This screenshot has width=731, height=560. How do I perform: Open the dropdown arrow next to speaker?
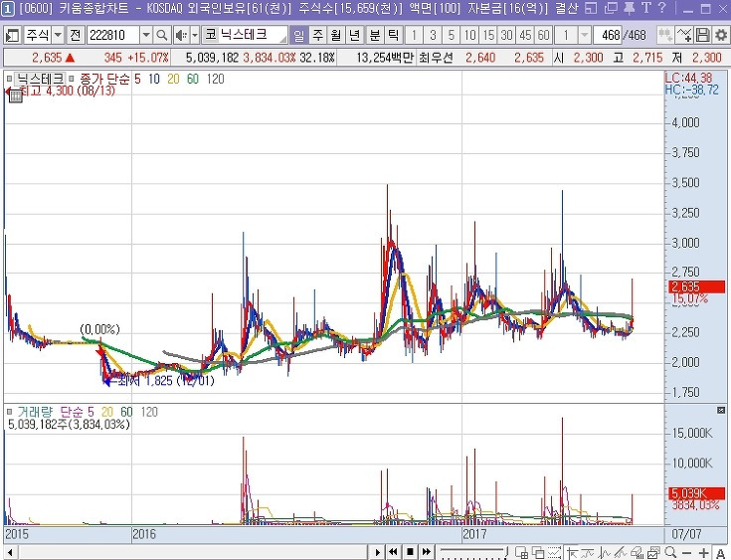click(195, 35)
